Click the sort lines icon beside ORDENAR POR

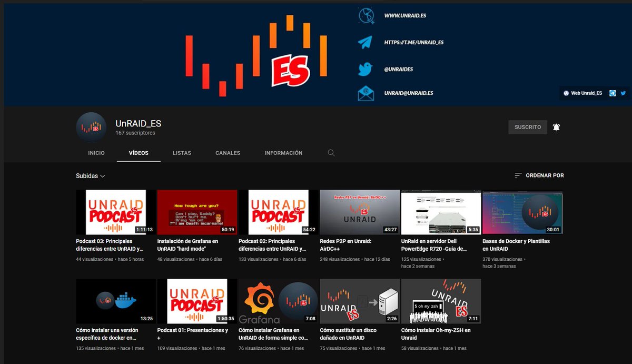(x=518, y=175)
